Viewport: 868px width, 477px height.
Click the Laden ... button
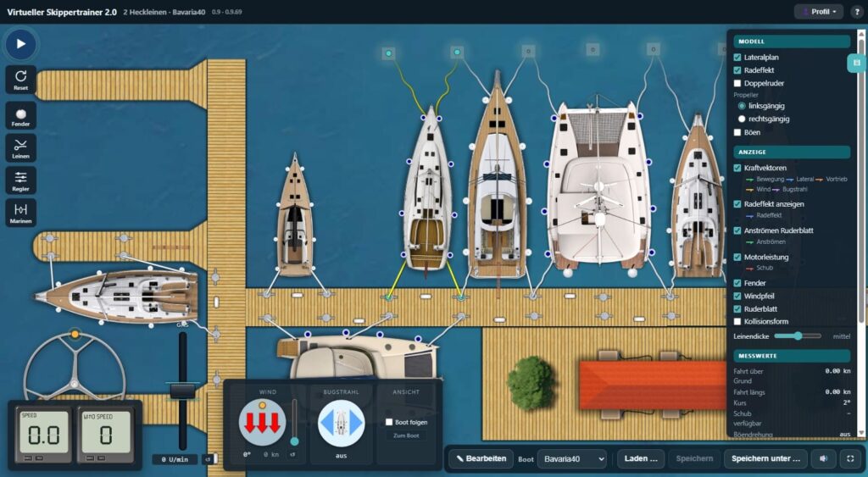tap(641, 458)
